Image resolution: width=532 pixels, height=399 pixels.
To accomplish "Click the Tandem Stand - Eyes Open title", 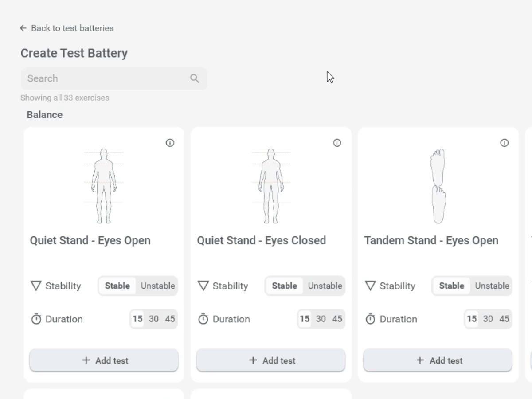I will click(431, 240).
